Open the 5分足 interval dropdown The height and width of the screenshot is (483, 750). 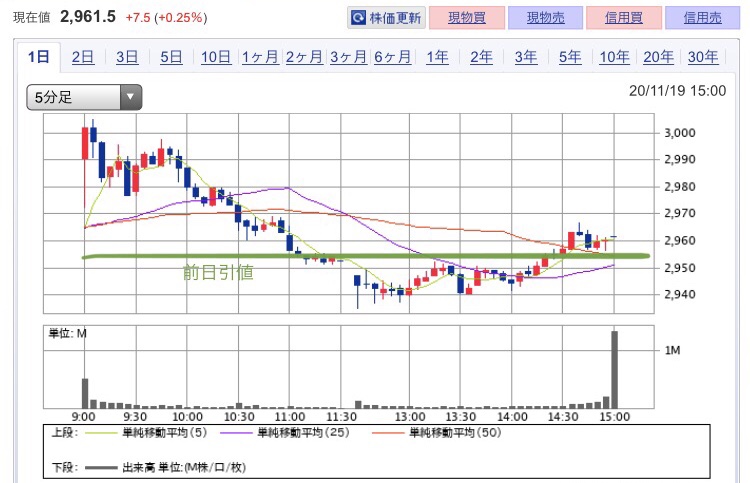coord(84,97)
